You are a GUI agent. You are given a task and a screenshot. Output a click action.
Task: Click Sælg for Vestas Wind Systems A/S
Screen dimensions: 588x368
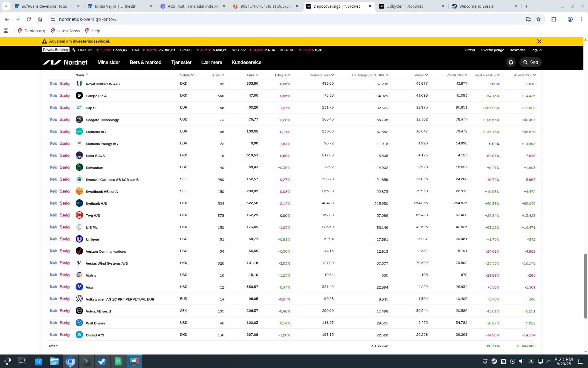[65, 263]
